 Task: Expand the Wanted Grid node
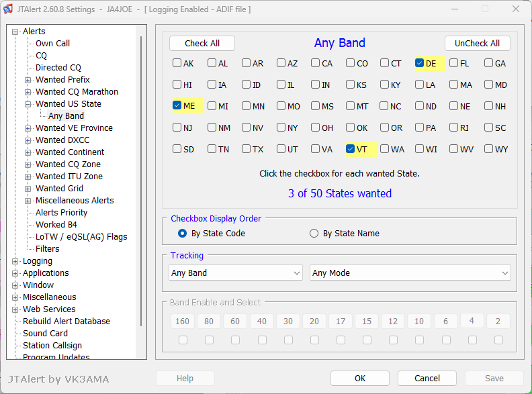[28, 189]
